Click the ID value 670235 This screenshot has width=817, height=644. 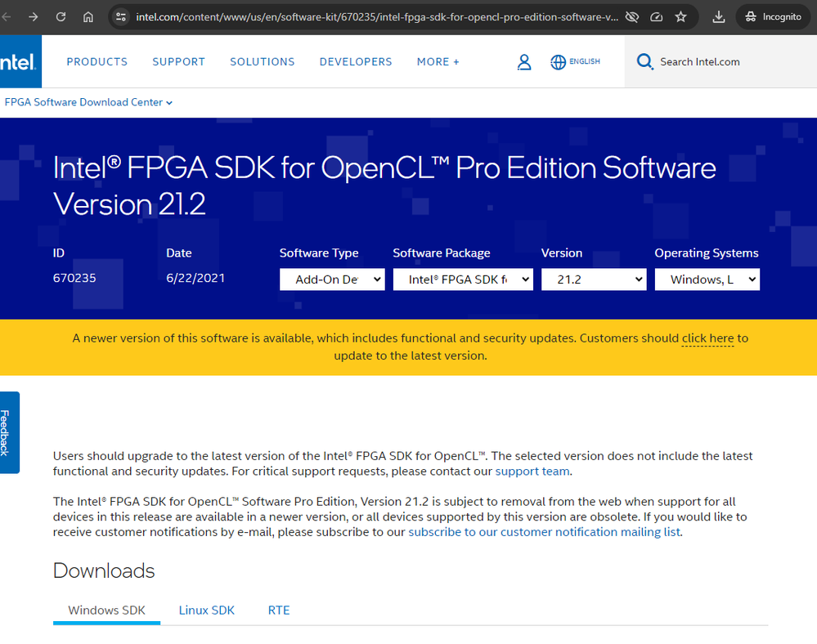(74, 278)
